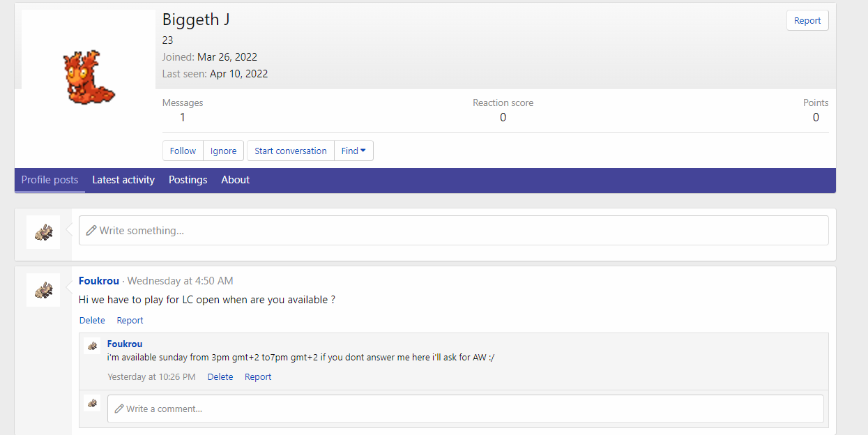Follow Biggeth J
This screenshot has height=435, width=868.
tap(183, 151)
